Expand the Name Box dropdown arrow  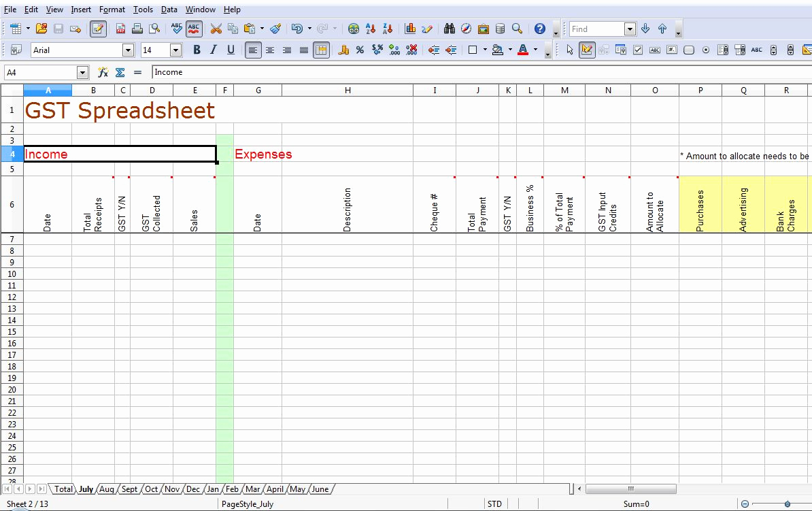point(82,72)
